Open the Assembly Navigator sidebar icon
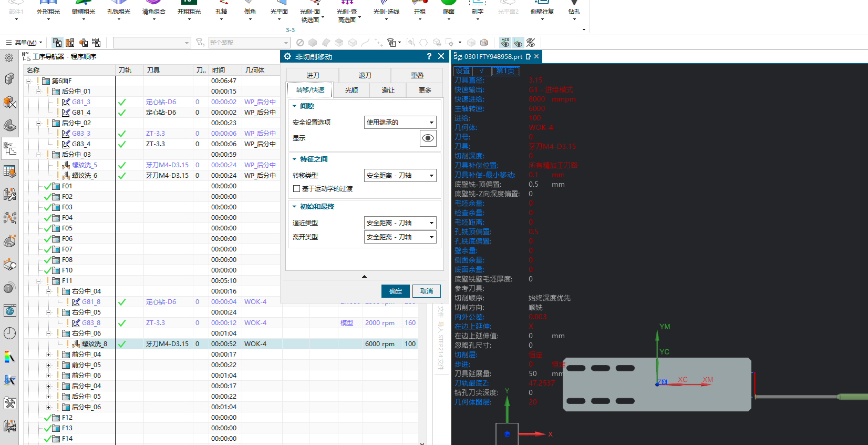 tap(9, 79)
